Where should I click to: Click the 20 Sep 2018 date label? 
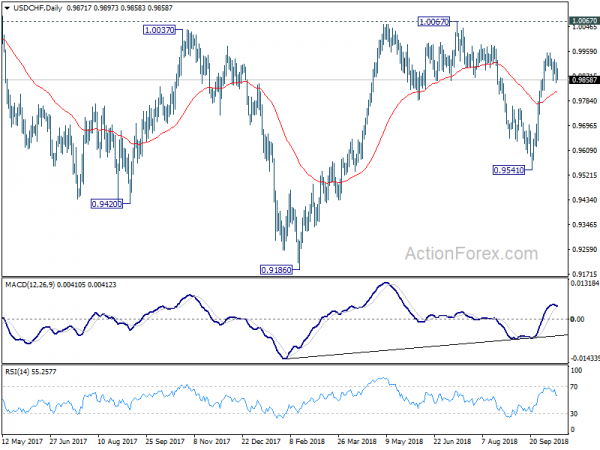549,441
